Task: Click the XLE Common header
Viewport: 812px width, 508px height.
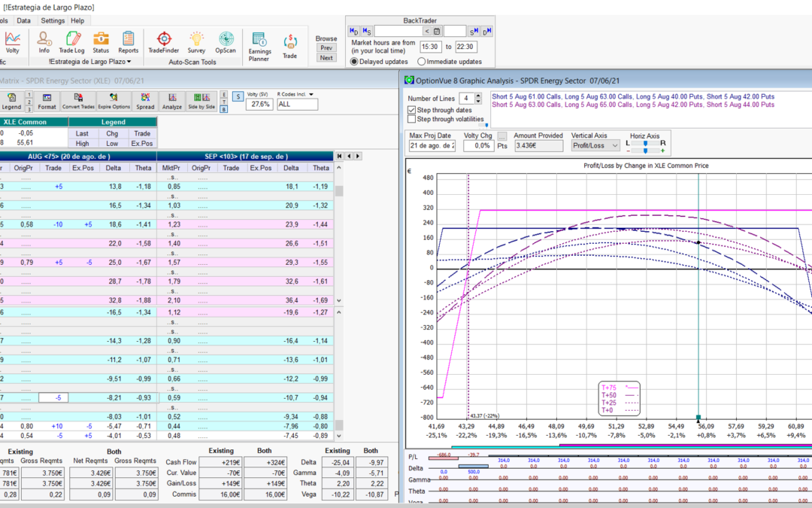Action: pyautogui.click(x=34, y=122)
